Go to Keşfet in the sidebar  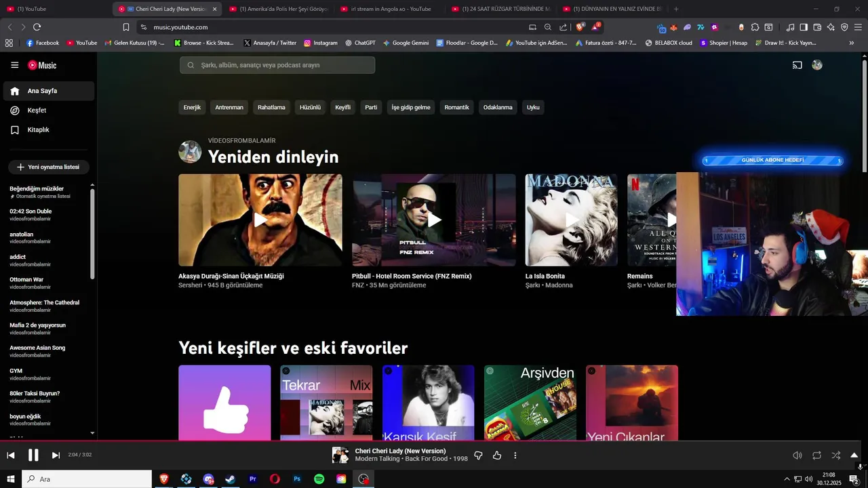(x=49, y=110)
